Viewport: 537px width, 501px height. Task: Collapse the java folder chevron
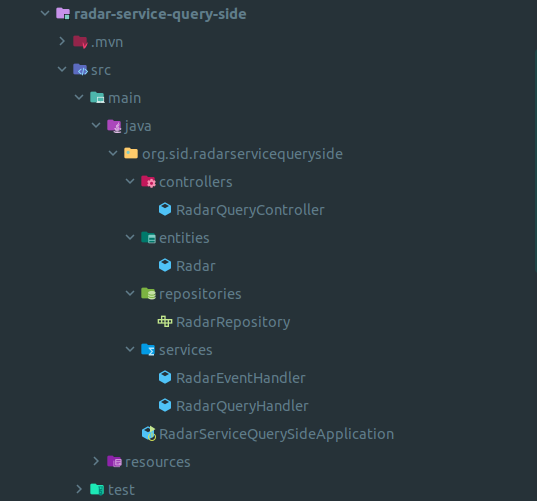point(96,126)
